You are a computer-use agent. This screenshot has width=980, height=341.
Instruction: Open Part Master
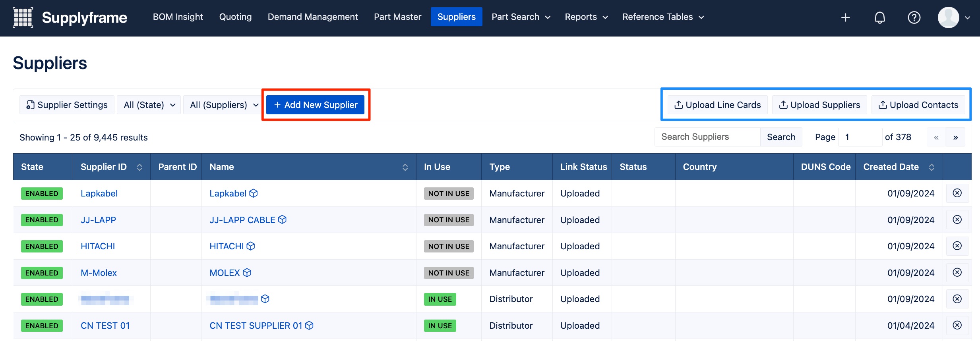tap(397, 17)
